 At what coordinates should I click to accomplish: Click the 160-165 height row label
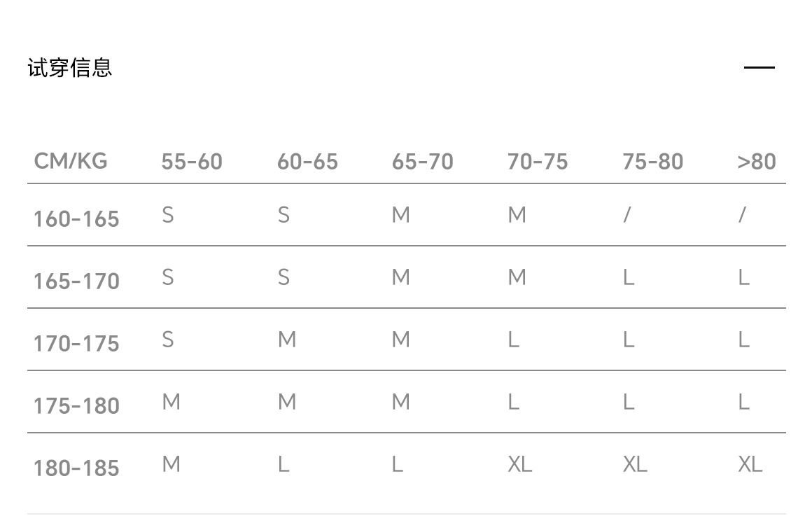click(x=76, y=219)
